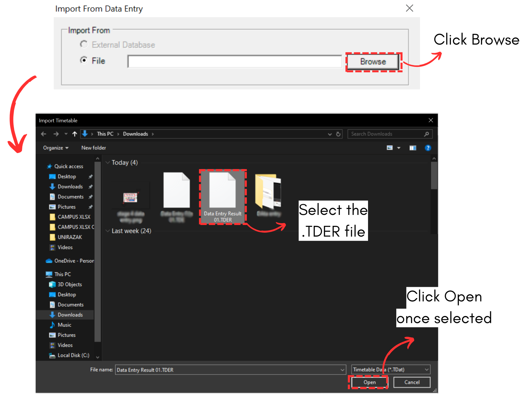
Task: Click the Forward navigation arrow
Action: click(x=56, y=134)
